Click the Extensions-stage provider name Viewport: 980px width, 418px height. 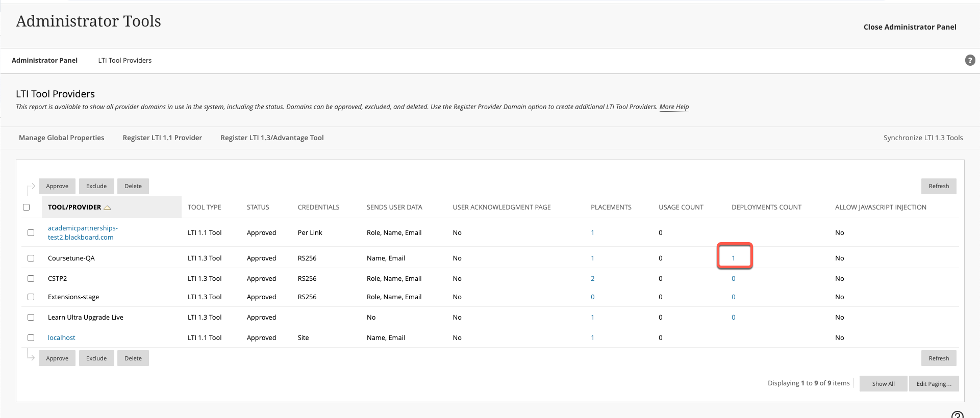pyautogui.click(x=73, y=297)
